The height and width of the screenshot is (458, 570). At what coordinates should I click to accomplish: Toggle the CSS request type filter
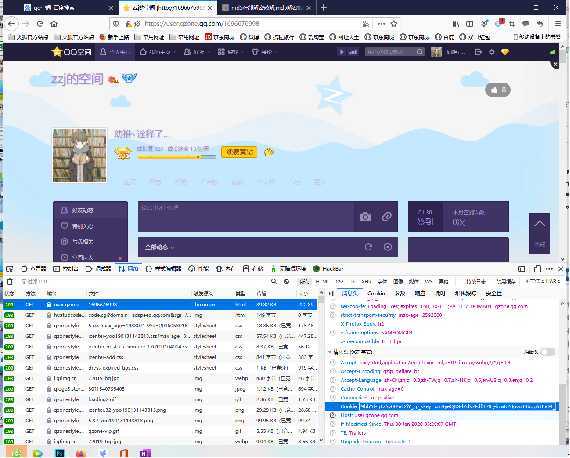(x=339, y=281)
